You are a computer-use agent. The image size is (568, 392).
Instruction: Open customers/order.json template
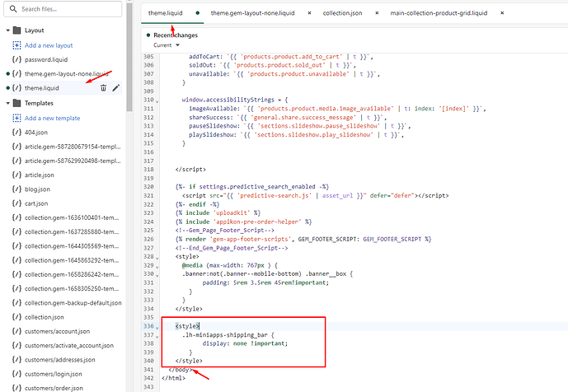click(54, 388)
